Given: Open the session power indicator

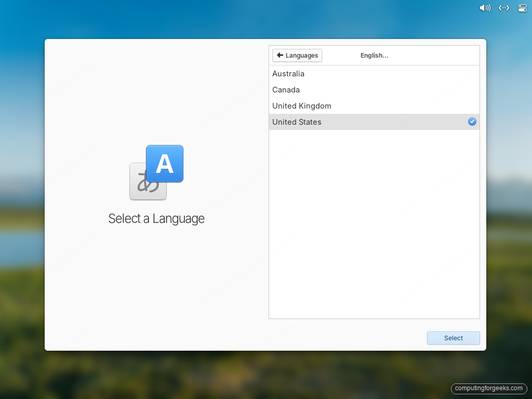Looking at the screenshot, I should [523, 8].
